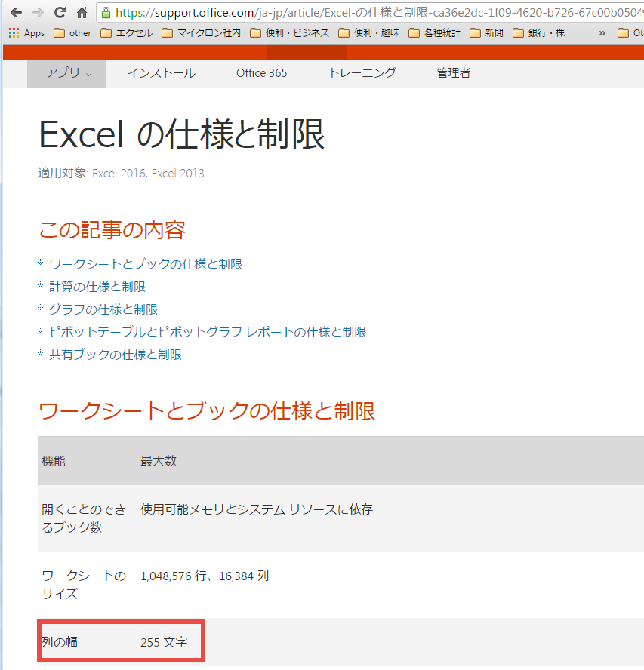Click the ワークシートのサイズ cell
This screenshot has height=670, width=644.
click(x=85, y=585)
